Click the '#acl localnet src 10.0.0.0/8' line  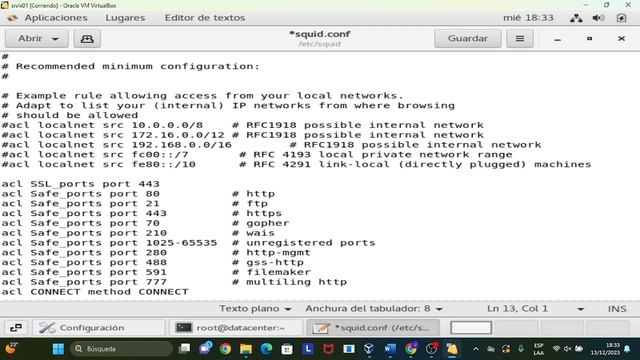coord(102,125)
